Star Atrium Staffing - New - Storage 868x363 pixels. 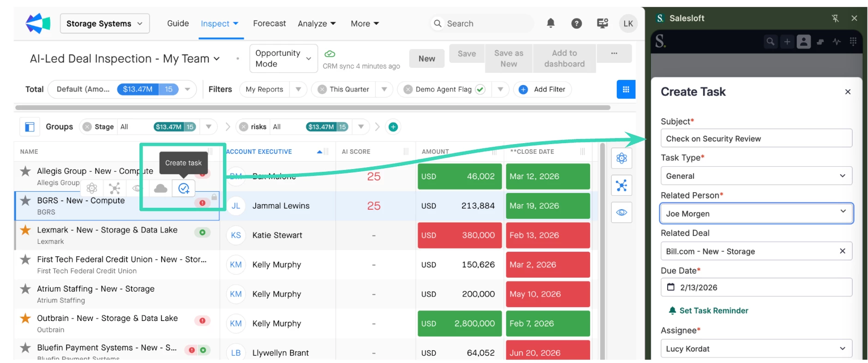pyautogui.click(x=25, y=289)
